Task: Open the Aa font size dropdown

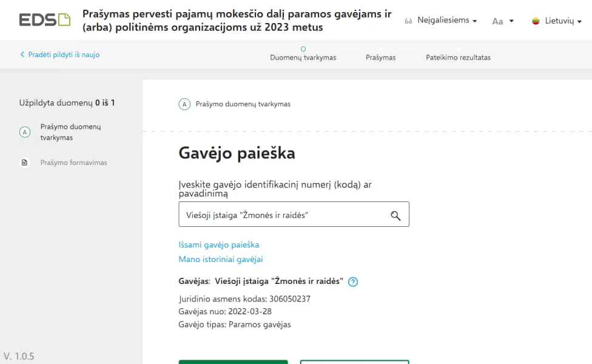Action: click(x=502, y=21)
